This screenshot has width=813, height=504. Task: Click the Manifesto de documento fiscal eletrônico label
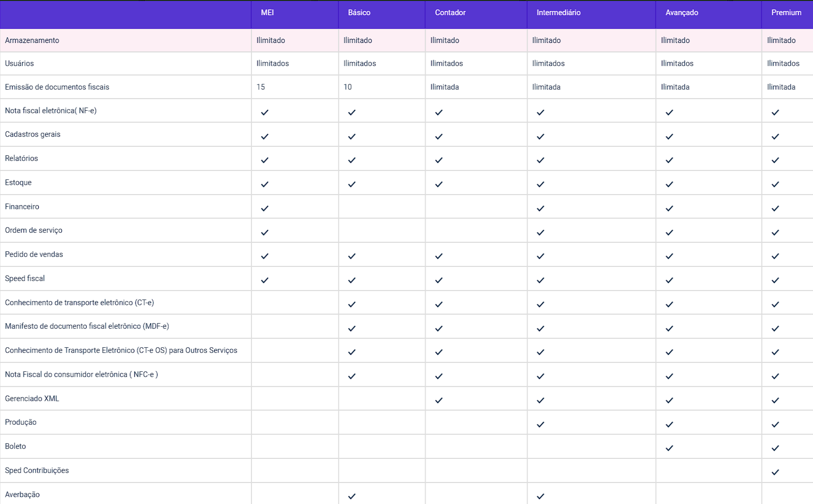(x=87, y=326)
